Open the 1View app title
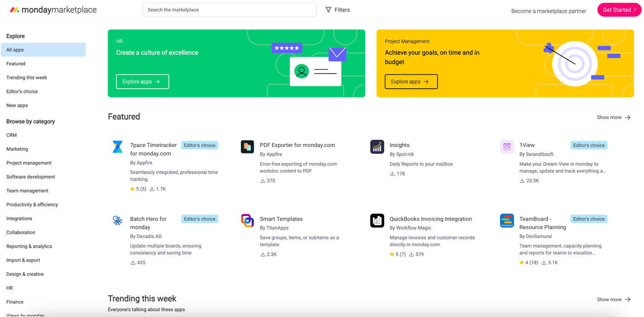 527,145
